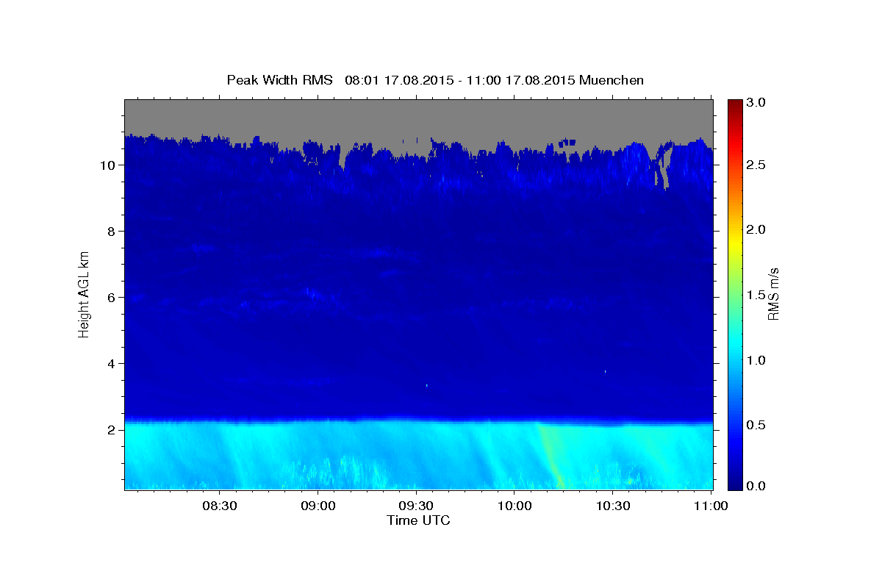Image resolution: width=882 pixels, height=588 pixels.
Task: Click the height axis label '6'
Action: 111,298
